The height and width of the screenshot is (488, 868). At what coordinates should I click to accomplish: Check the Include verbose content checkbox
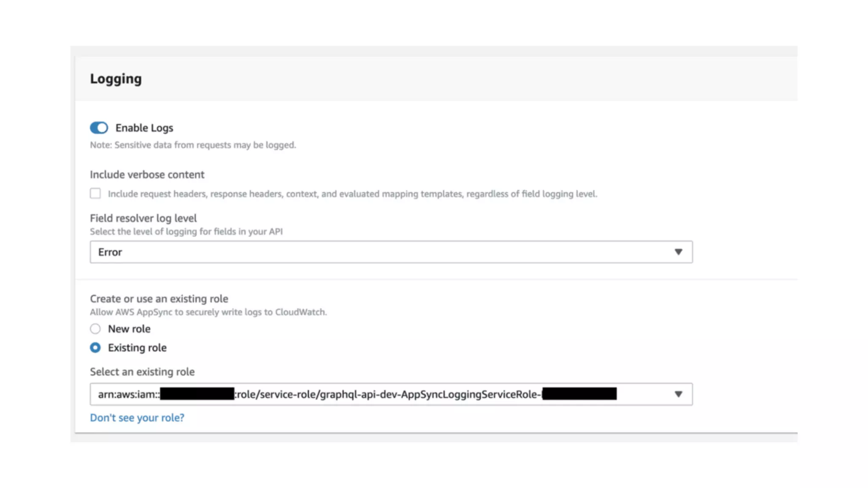(x=95, y=194)
